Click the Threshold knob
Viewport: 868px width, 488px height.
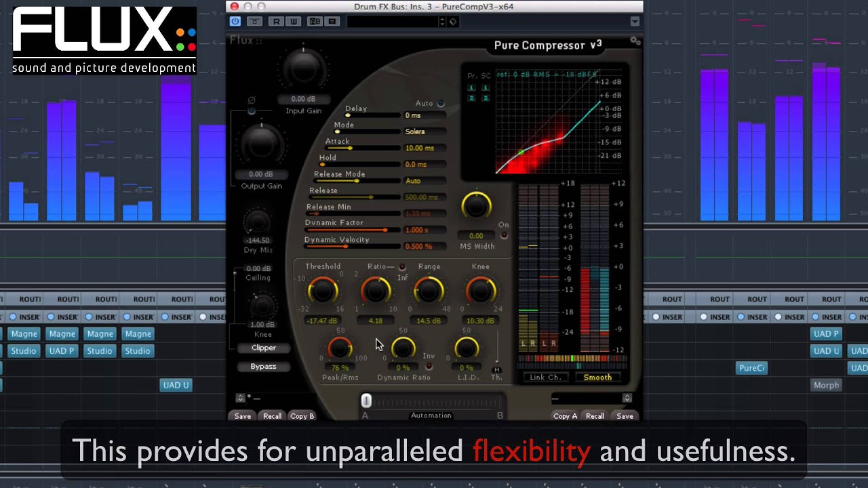click(322, 291)
